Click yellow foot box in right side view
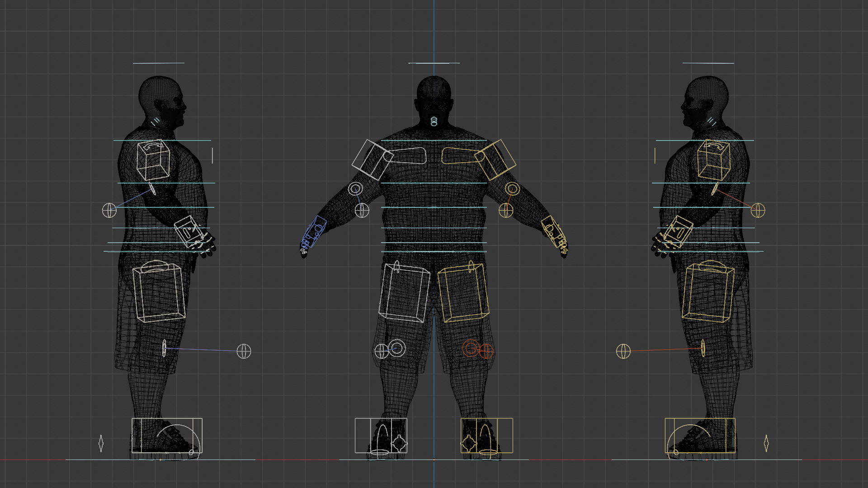 point(700,436)
